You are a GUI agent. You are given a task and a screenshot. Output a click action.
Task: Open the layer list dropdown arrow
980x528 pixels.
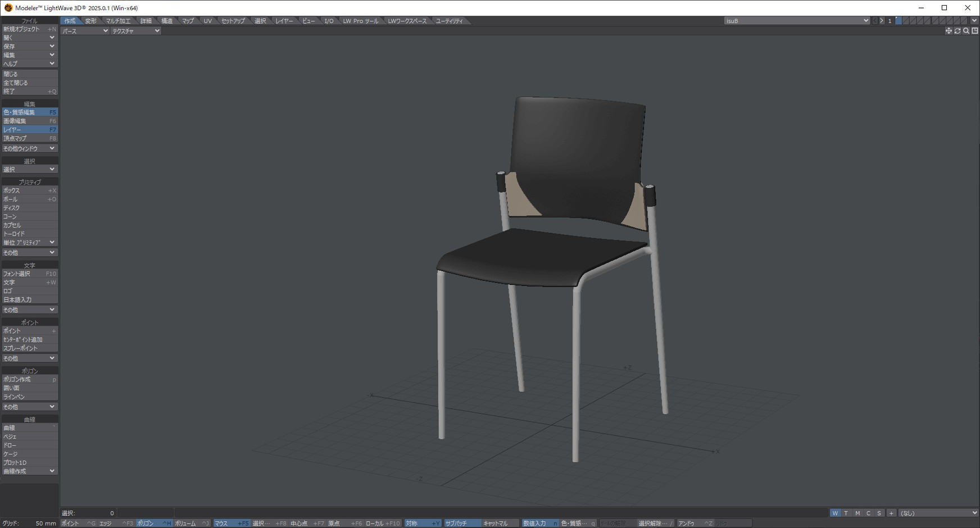(974, 21)
